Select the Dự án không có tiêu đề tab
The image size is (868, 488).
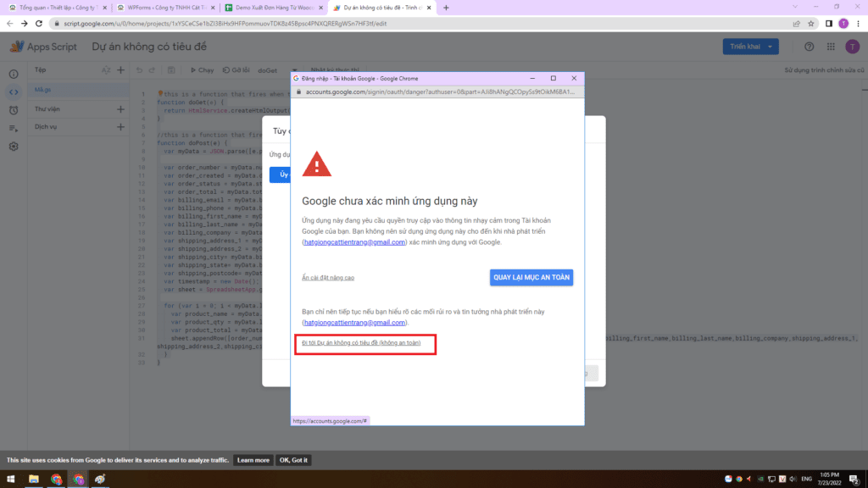click(381, 8)
